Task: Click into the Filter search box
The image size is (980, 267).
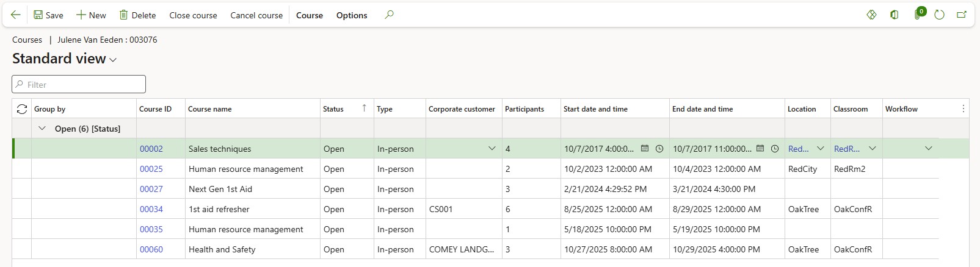Action: pyautogui.click(x=79, y=85)
